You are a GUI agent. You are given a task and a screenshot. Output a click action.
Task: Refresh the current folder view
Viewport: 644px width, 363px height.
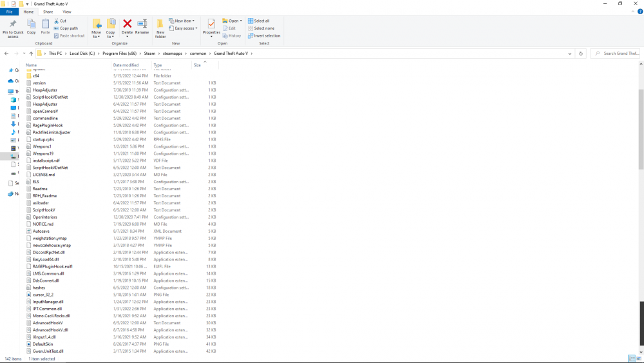[581, 54]
